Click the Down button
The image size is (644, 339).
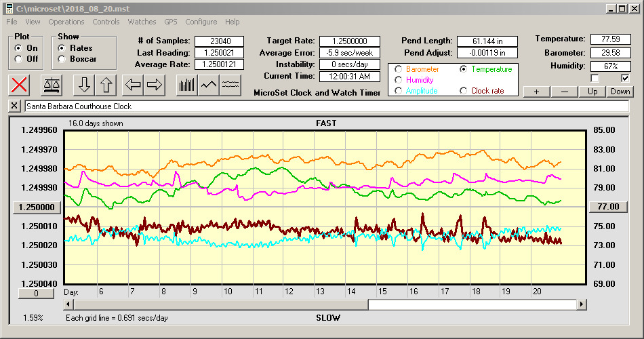[x=620, y=92]
